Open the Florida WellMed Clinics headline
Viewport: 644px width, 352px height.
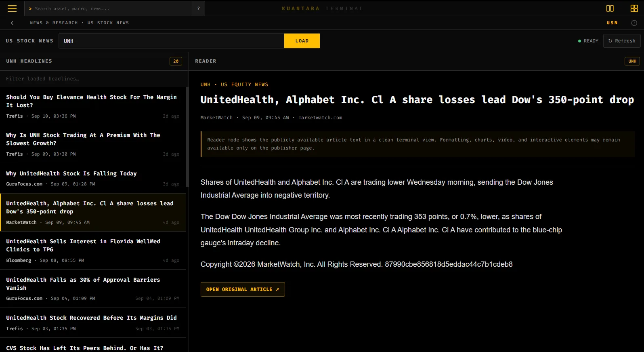(93, 251)
